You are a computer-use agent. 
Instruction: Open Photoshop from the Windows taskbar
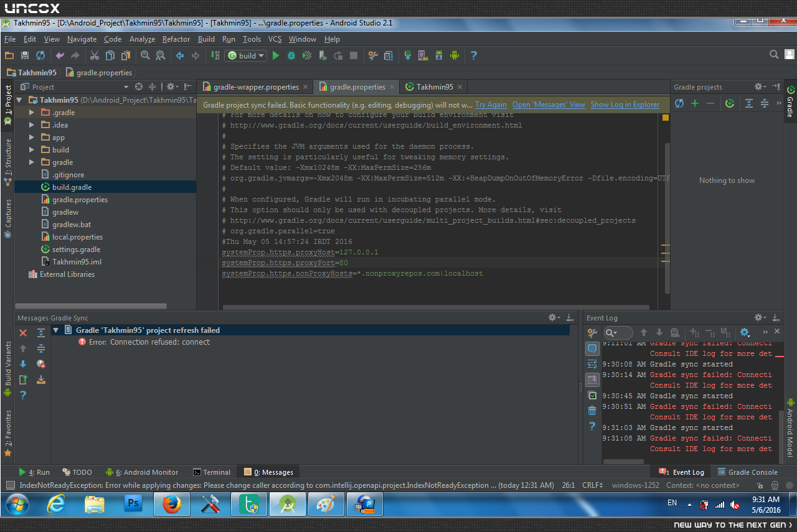pos(133,504)
